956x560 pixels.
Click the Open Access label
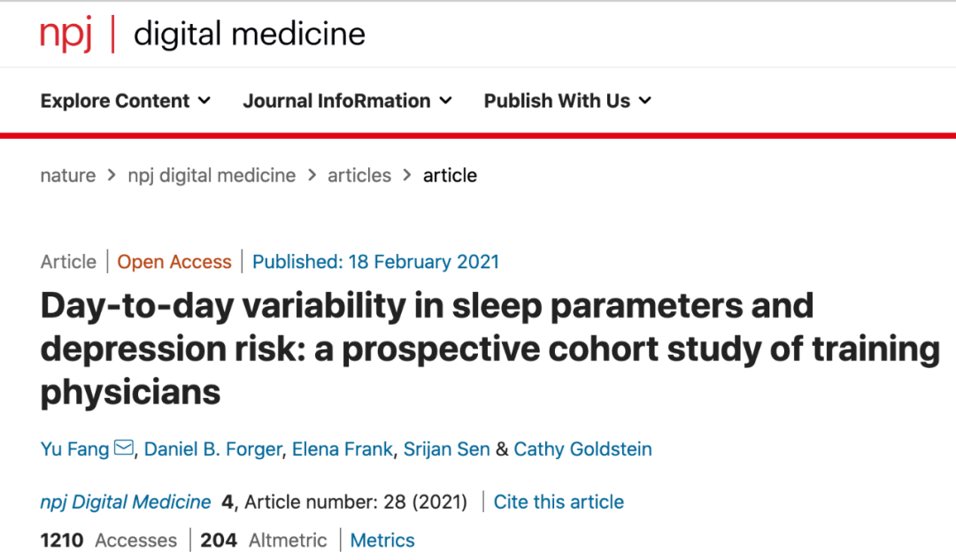pos(174,262)
